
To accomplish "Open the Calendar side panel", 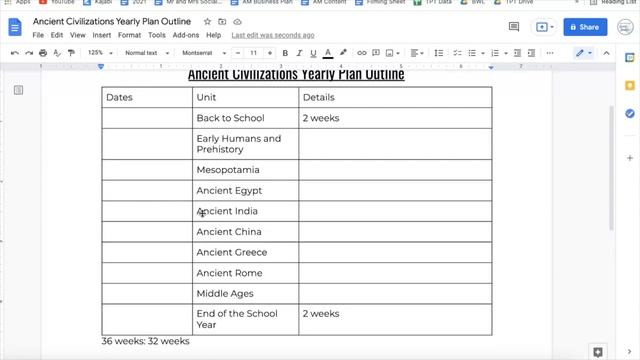I will coord(630,58).
